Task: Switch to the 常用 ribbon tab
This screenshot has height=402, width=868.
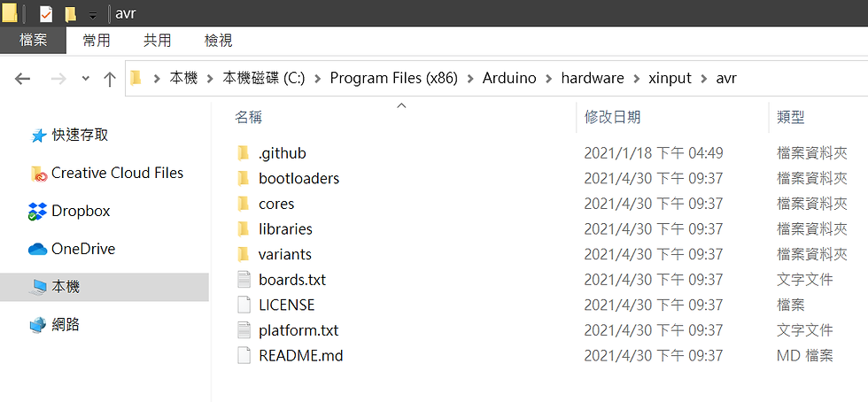Action: click(97, 41)
